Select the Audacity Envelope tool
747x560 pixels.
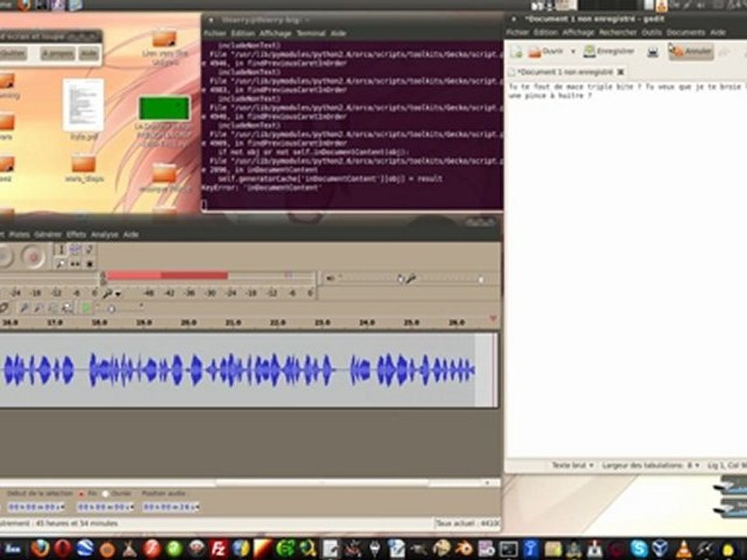(x=75, y=250)
